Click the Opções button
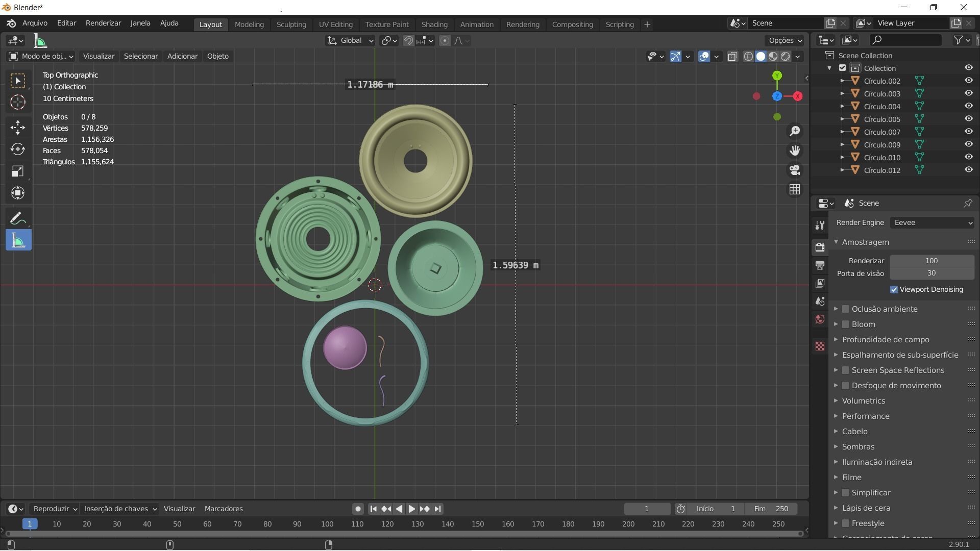Screen dimensions: 980x551 [785, 41]
